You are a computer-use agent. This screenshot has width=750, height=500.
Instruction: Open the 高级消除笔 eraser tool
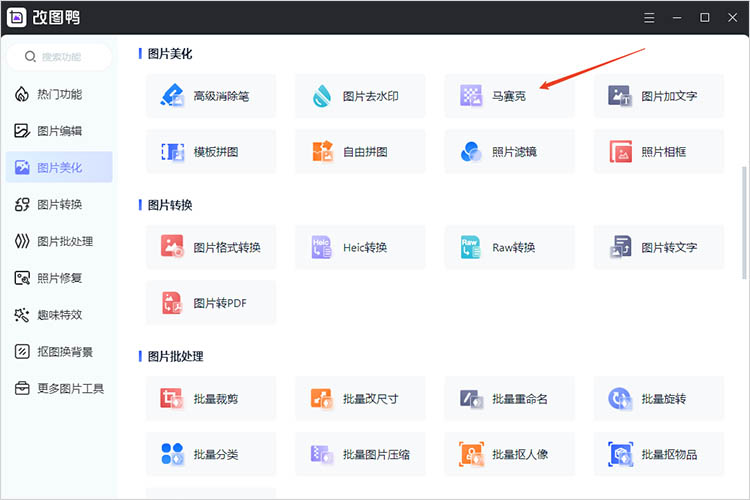coord(211,96)
